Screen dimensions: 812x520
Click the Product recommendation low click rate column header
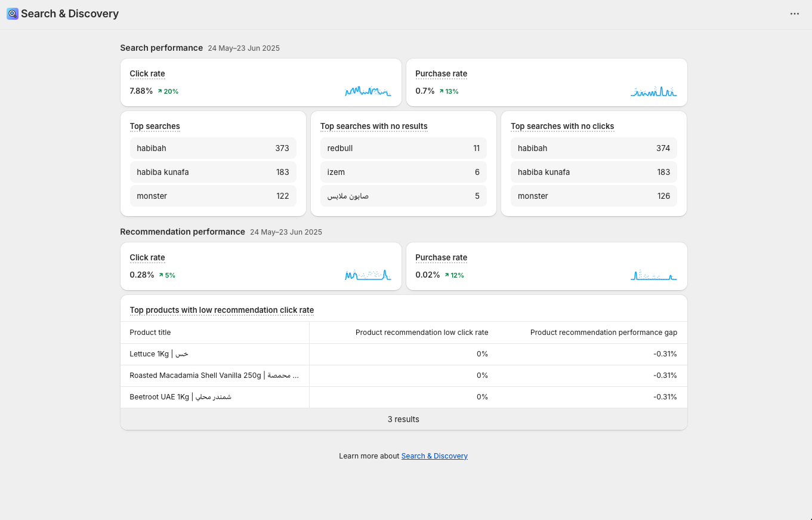coord(422,333)
